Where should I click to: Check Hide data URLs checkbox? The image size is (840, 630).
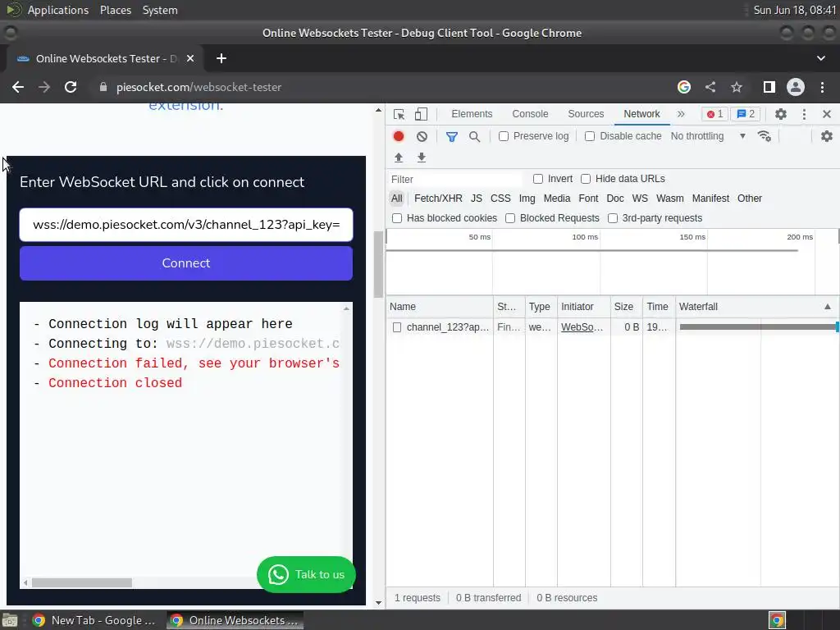tap(586, 179)
